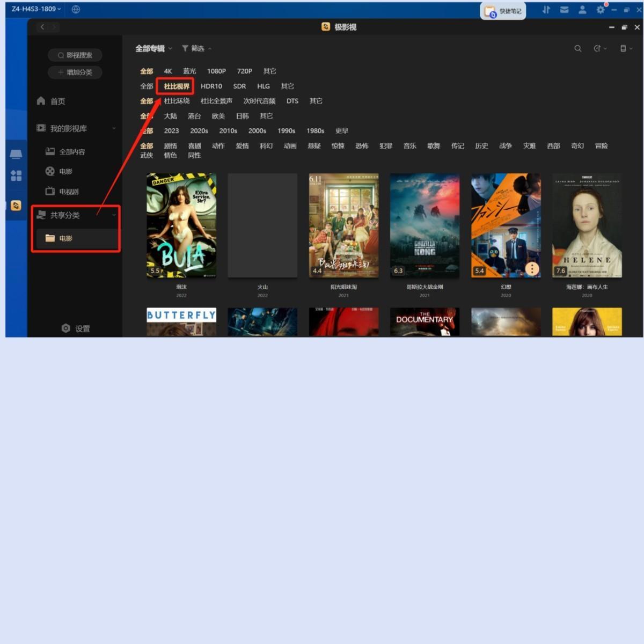Select the 4K resolution filter

[168, 71]
